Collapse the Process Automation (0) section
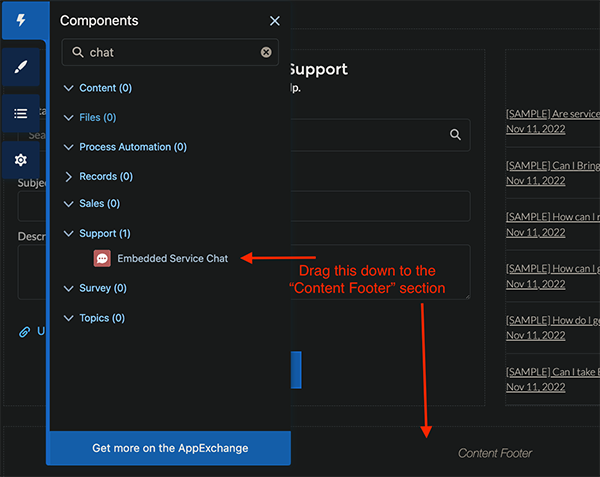 pos(68,147)
